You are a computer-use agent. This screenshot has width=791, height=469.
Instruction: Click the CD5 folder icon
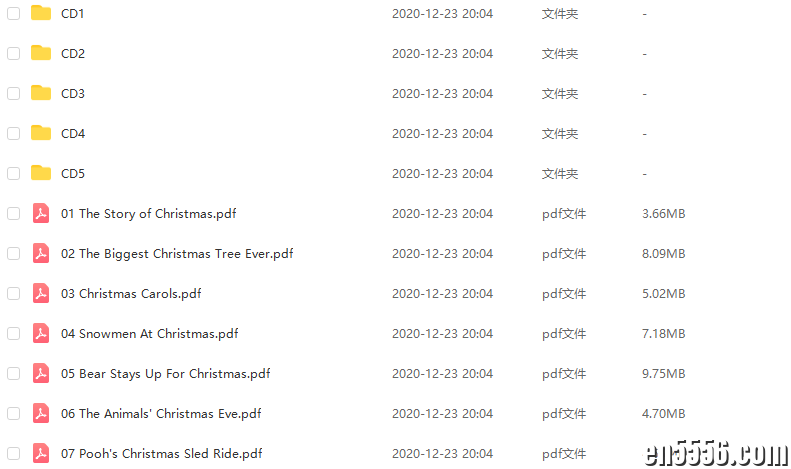pos(41,173)
